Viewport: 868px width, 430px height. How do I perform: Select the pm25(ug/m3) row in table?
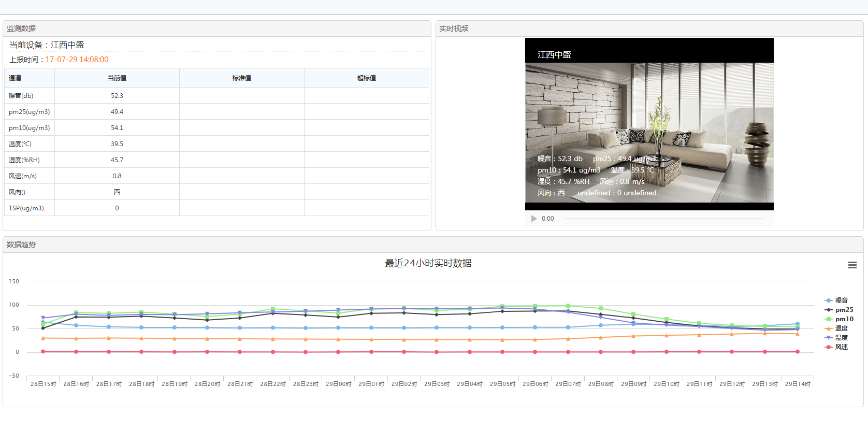click(x=30, y=112)
